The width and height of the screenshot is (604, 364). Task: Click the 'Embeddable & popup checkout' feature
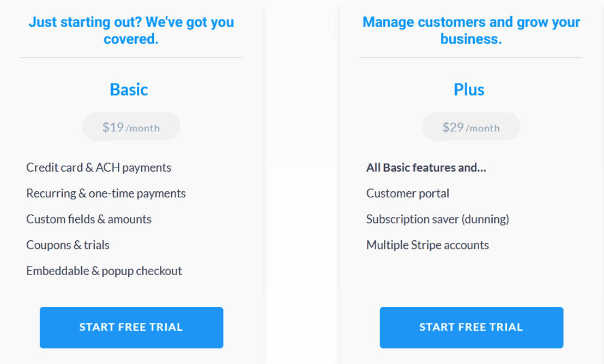pos(104,271)
